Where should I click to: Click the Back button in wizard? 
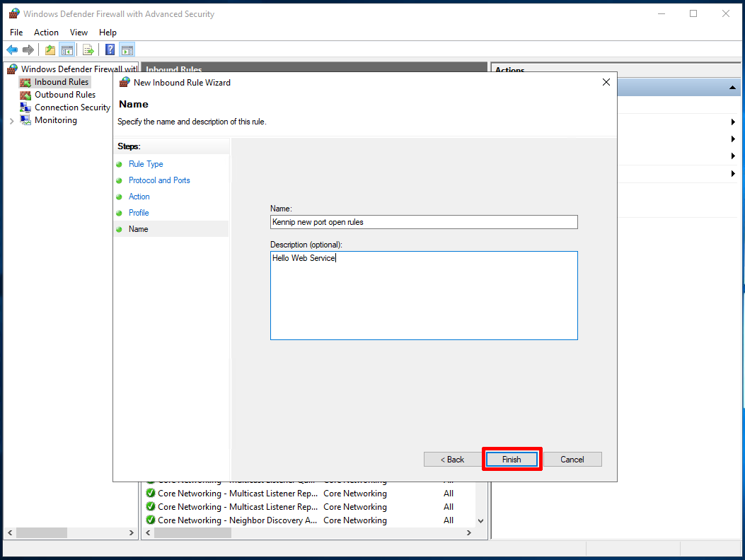pos(452,460)
